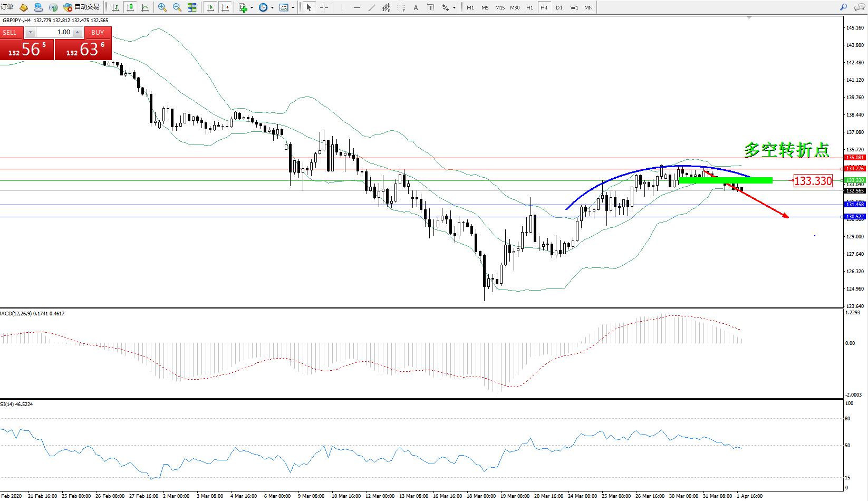This screenshot has width=868, height=501.
Task: Click the red SELL button
Action: (10, 33)
